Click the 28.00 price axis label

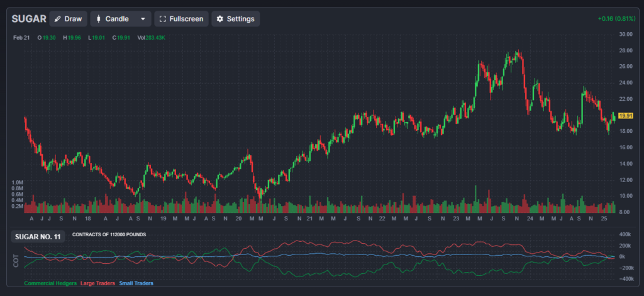coord(625,50)
